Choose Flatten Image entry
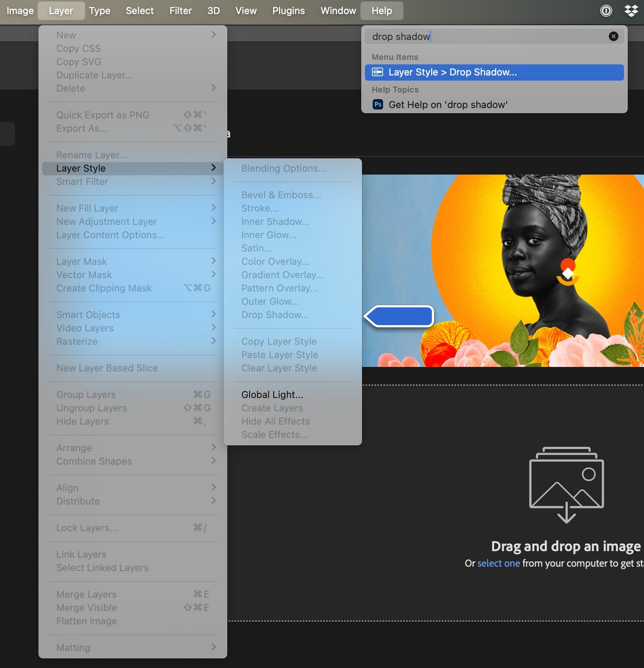 (x=133, y=621)
